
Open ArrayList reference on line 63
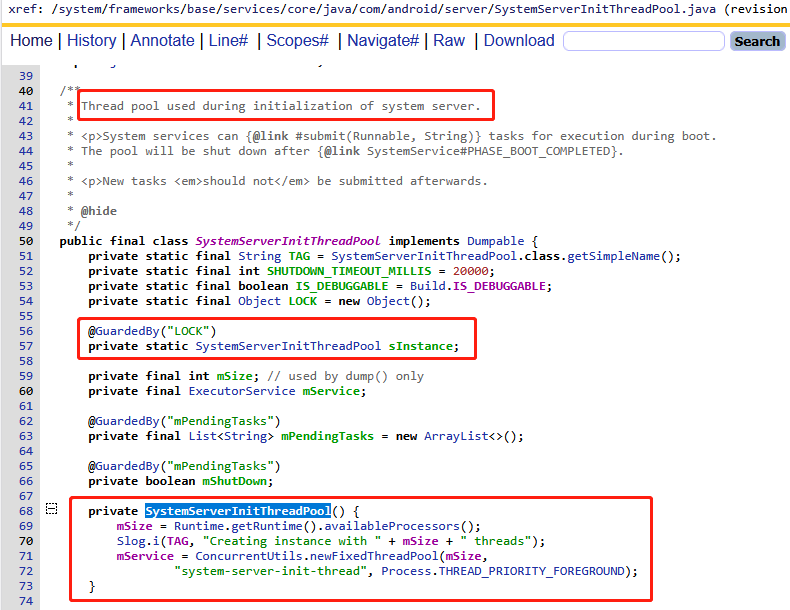[456, 436]
